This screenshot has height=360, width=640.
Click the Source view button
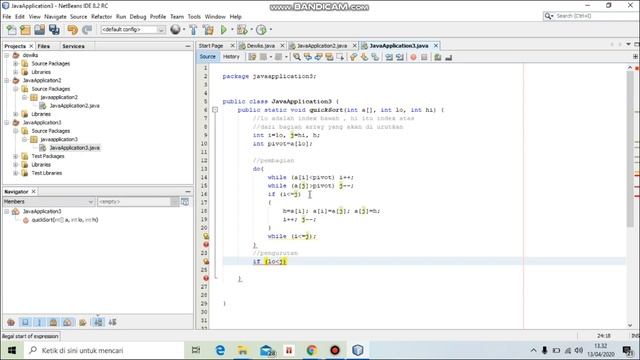point(207,57)
